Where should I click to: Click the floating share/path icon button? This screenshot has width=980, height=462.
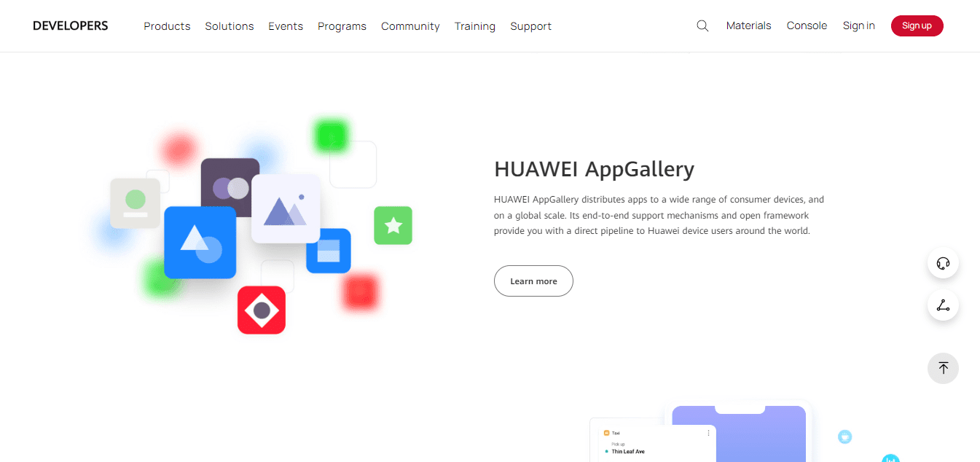point(943,305)
